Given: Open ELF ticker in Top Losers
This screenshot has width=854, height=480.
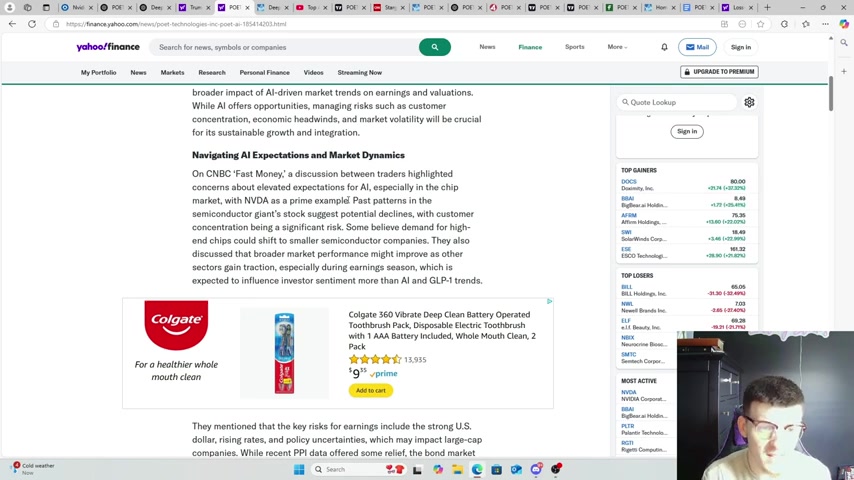Looking at the screenshot, I should [x=626, y=320].
